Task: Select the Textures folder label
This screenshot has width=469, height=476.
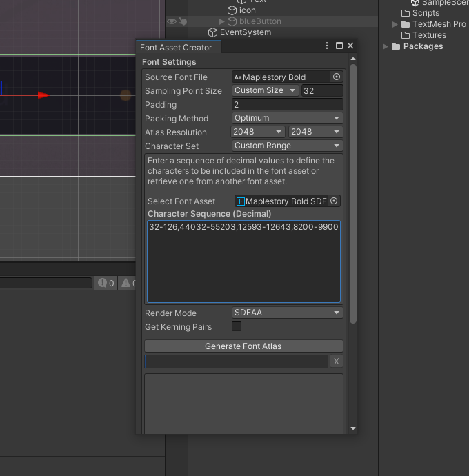Action: [429, 35]
